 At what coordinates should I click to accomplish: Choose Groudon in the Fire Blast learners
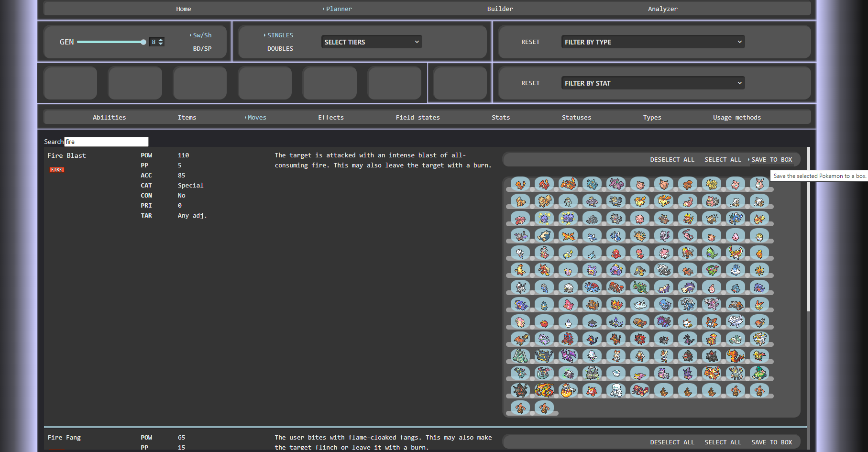pos(616,287)
